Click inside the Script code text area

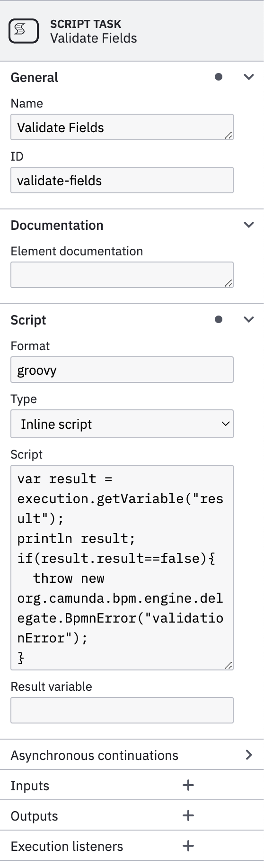coord(122,568)
